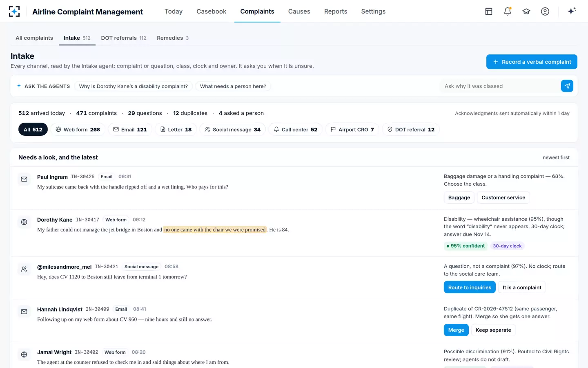Ask why Dorothy Kane's is a disability complaint

[x=134, y=86]
